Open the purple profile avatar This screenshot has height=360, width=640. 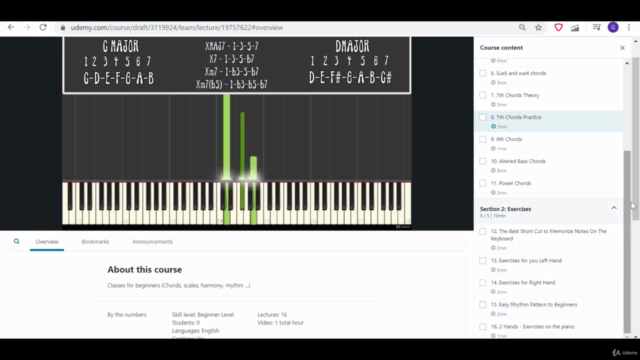pyautogui.click(x=613, y=27)
